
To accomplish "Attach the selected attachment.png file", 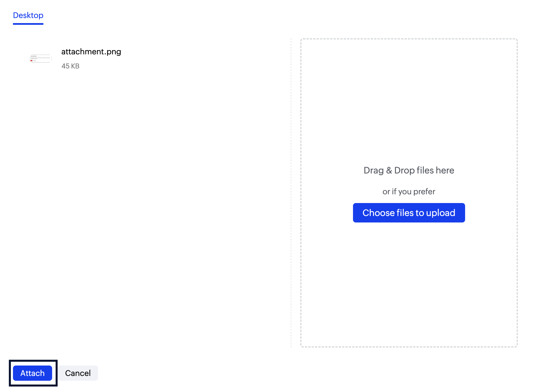I will click(33, 373).
